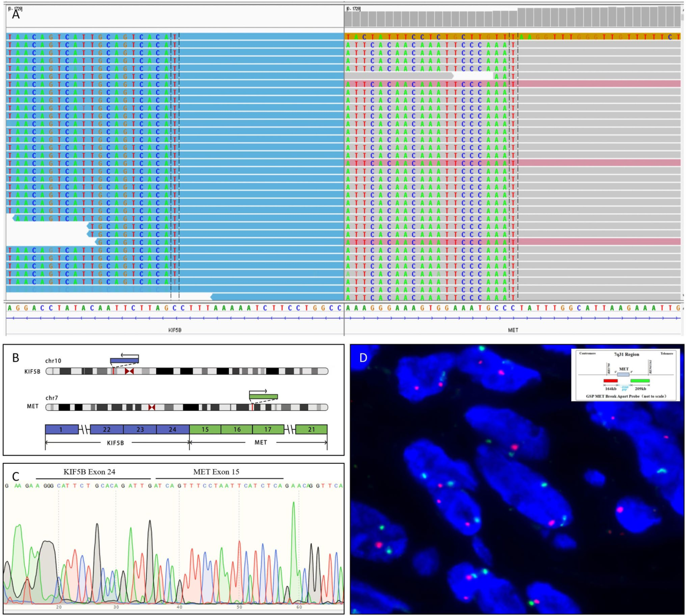
Task: Click the KIF5B track label below the alignment
Action: click(x=175, y=330)
